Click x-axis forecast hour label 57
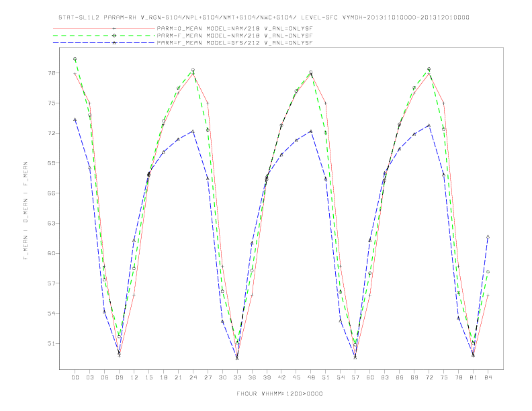Image resolution: width=532 pixels, height=411 pixels. pyautogui.click(x=355, y=377)
